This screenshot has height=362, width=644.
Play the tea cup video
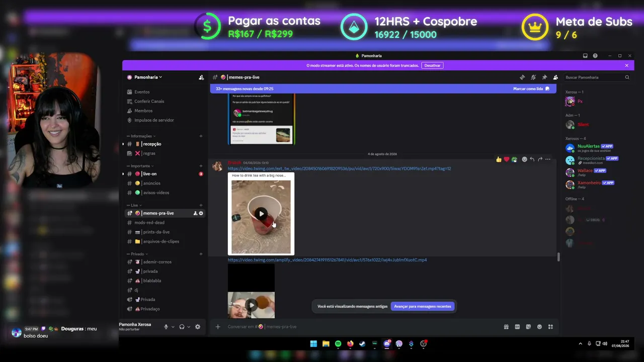tap(261, 214)
